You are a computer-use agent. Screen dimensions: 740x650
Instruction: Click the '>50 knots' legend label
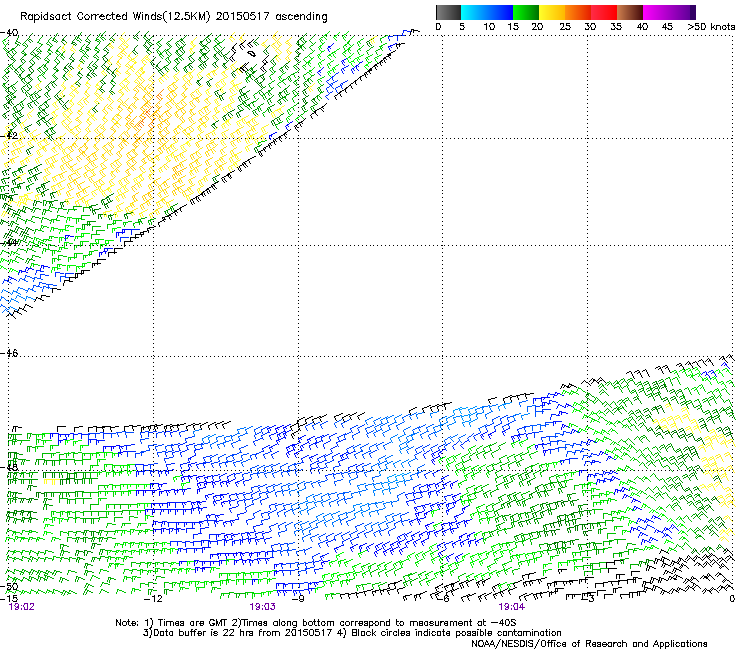pyautogui.click(x=711, y=27)
